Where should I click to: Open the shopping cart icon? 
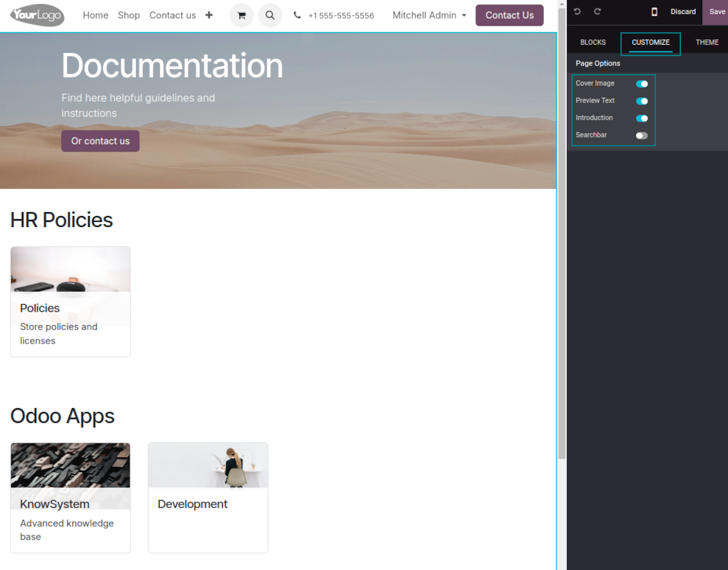(242, 15)
